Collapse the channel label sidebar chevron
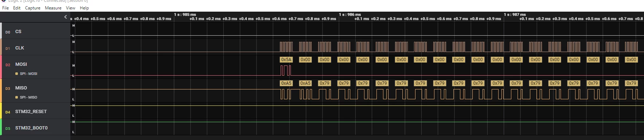644x140 pixels. (66, 17)
